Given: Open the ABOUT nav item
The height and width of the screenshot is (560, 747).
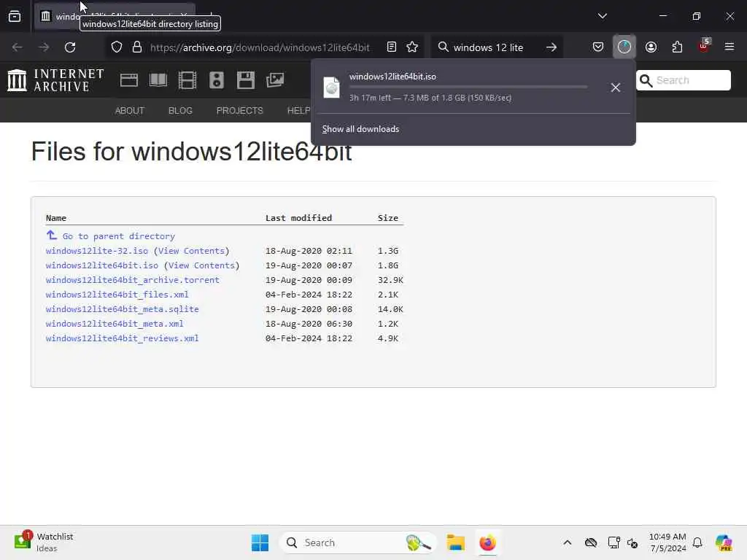Looking at the screenshot, I should tap(130, 111).
